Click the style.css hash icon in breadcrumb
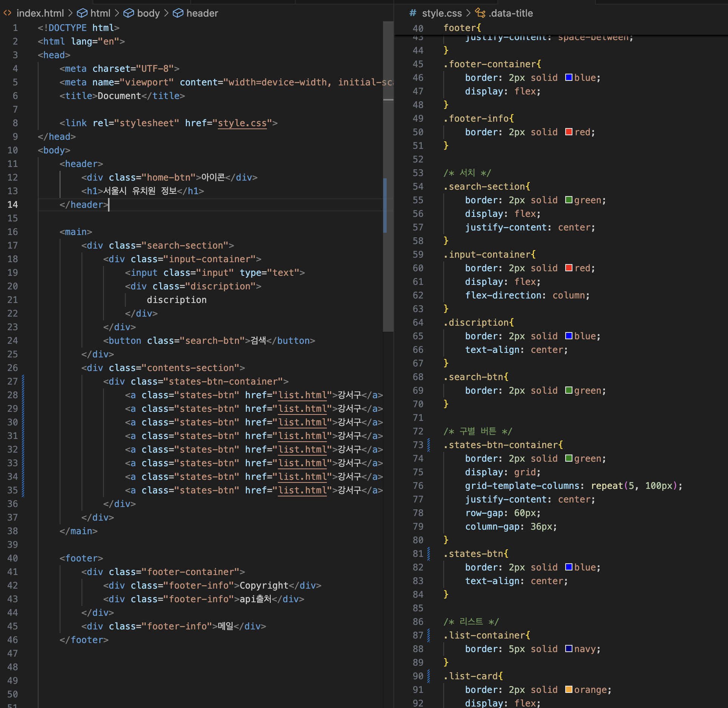The height and width of the screenshot is (708, 728). [413, 13]
